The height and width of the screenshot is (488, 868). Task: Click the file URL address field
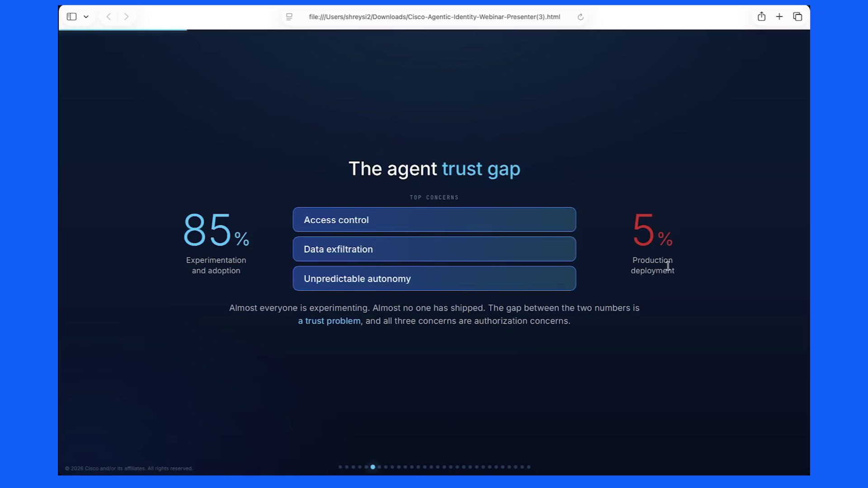434,17
